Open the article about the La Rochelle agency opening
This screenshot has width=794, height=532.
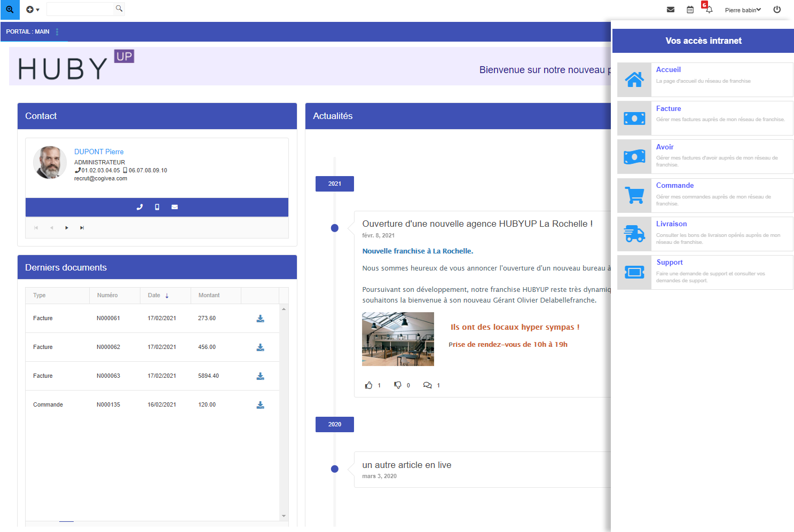pos(477,224)
